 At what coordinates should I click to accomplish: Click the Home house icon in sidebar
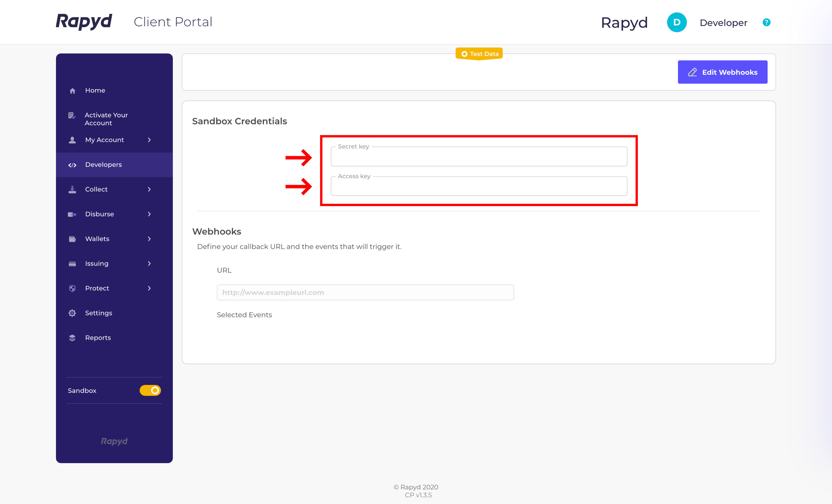(x=72, y=91)
